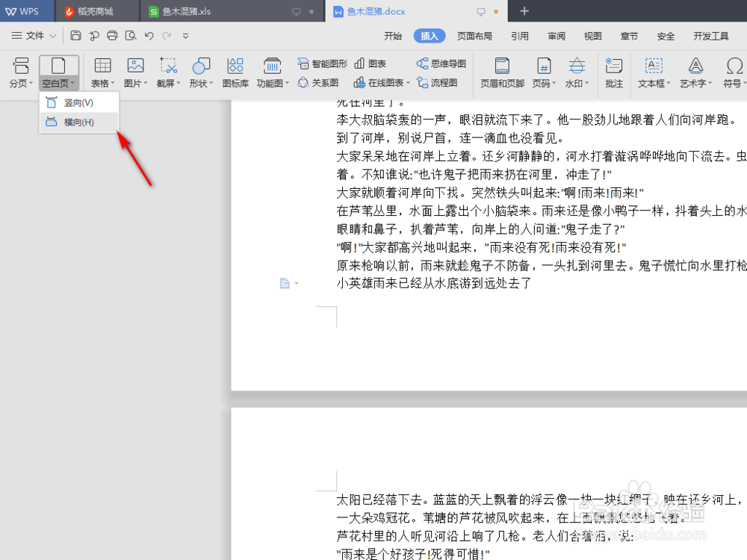Choose 横向(H) blank page option
This screenshot has height=560, width=747.
point(79,122)
